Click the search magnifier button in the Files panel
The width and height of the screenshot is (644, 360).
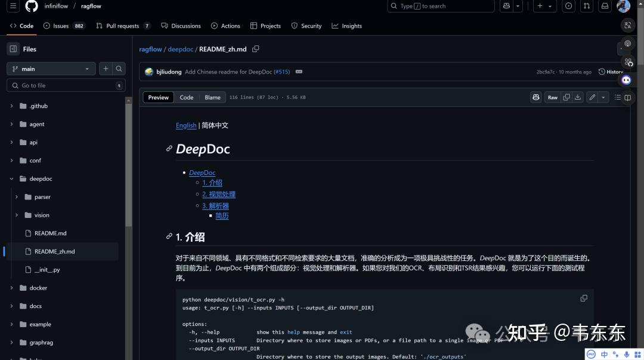pos(119,69)
